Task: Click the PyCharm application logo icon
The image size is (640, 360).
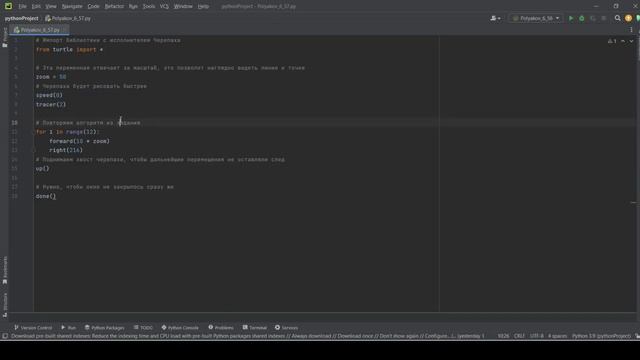Action: pyautogui.click(x=8, y=6)
